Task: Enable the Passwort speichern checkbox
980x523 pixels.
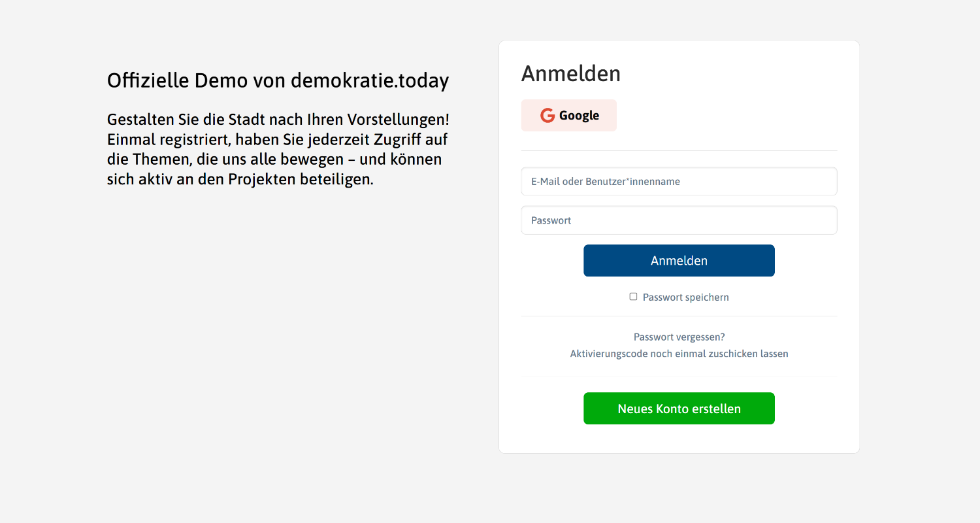Action: point(633,297)
